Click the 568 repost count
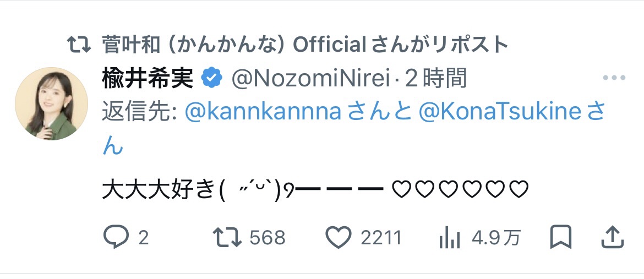The image size is (644, 279). (268, 238)
